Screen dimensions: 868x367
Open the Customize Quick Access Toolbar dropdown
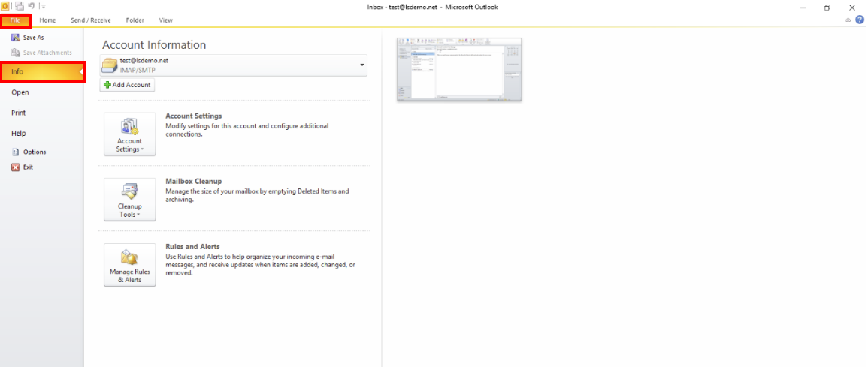tap(44, 7)
